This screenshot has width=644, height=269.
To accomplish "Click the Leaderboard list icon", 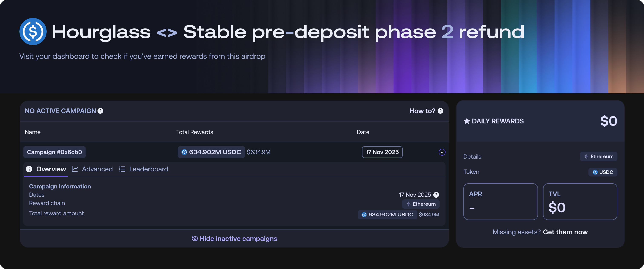I will [x=122, y=169].
